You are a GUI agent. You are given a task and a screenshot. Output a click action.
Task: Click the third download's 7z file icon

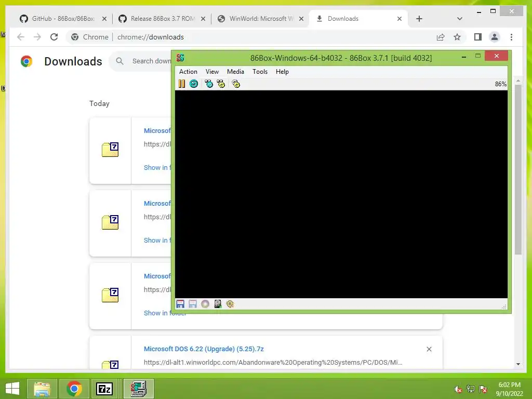tap(110, 295)
